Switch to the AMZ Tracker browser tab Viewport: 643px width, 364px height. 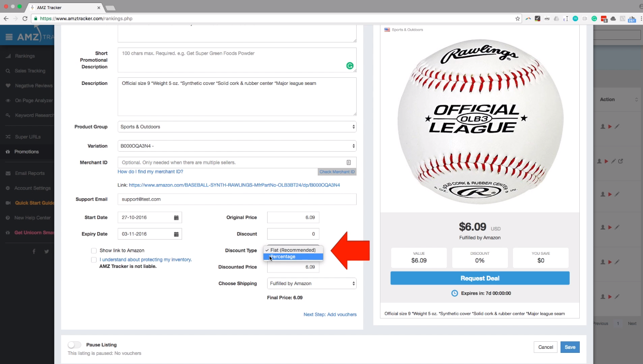[63, 8]
